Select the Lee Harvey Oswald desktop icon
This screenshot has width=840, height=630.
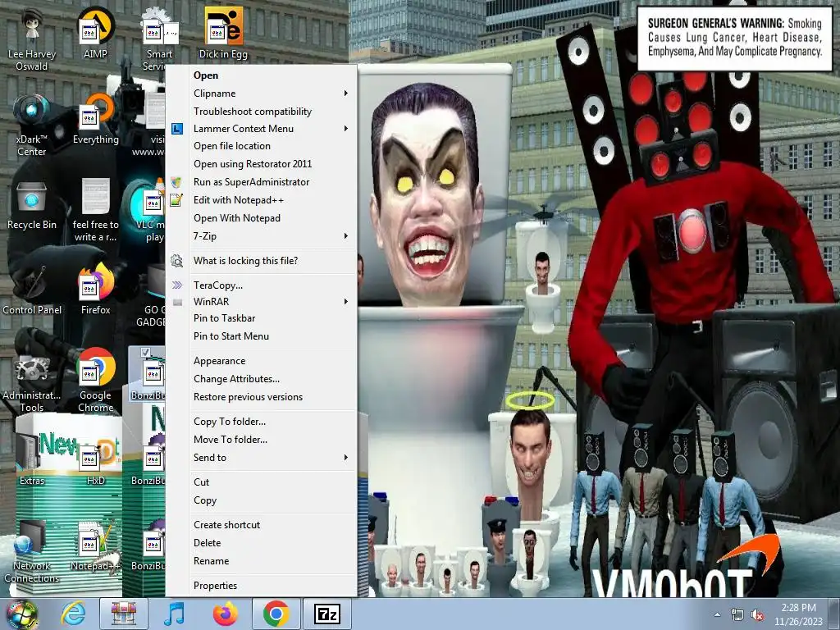tap(32, 40)
